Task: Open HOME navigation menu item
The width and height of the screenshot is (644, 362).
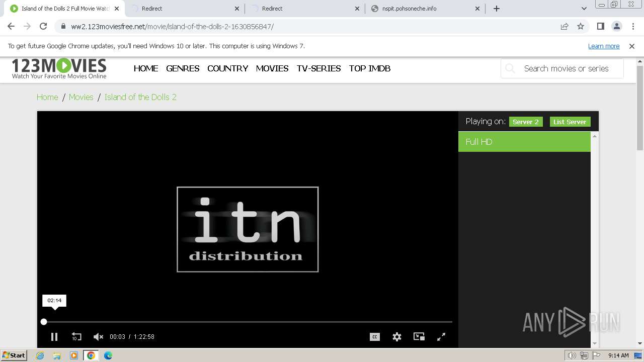Action: tap(146, 68)
